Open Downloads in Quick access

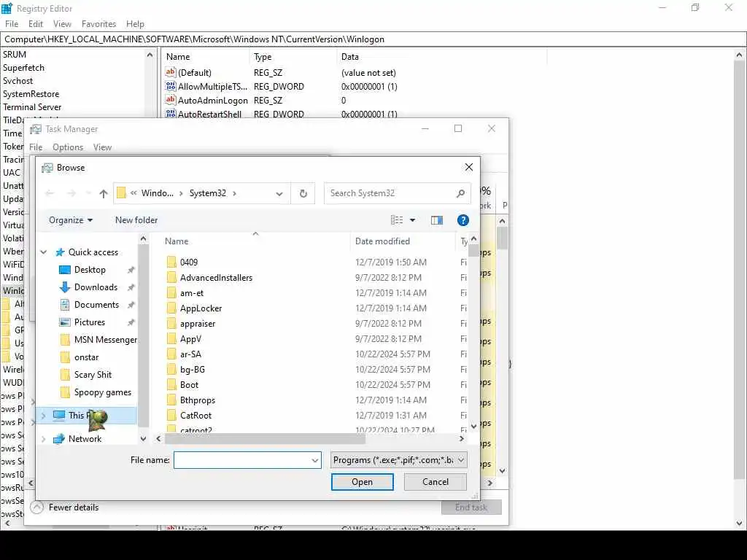96,287
